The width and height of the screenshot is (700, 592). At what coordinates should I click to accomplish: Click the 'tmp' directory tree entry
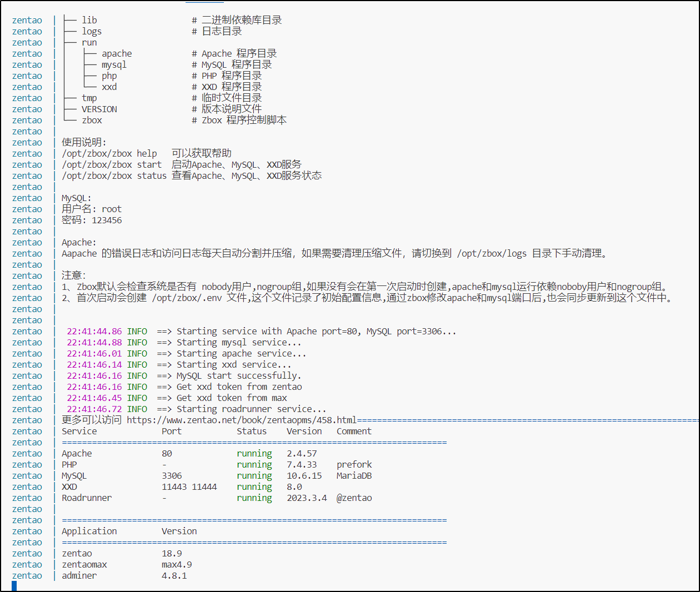(89, 98)
